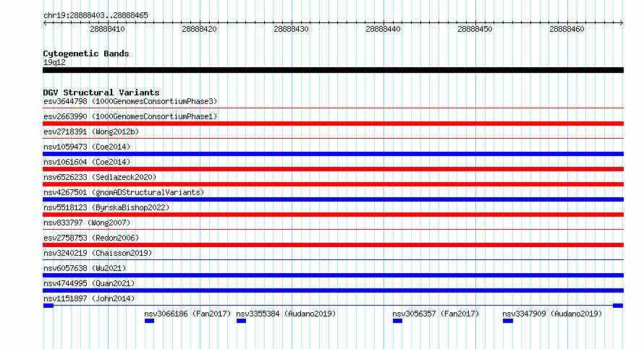This screenshot has height=349, width=644.
Task: Click the chr19:28888403..28888465 coordinate label
Action: pyautogui.click(x=96, y=16)
